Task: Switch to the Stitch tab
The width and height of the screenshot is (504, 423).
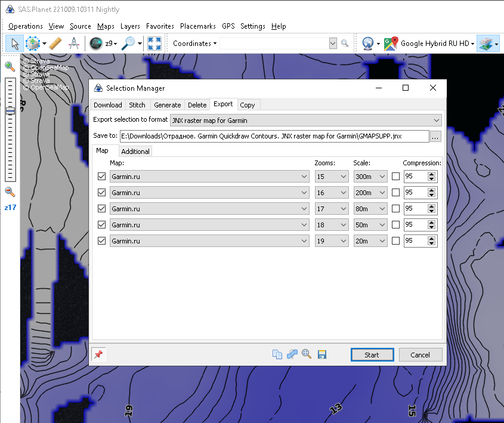Action: (137, 105)
